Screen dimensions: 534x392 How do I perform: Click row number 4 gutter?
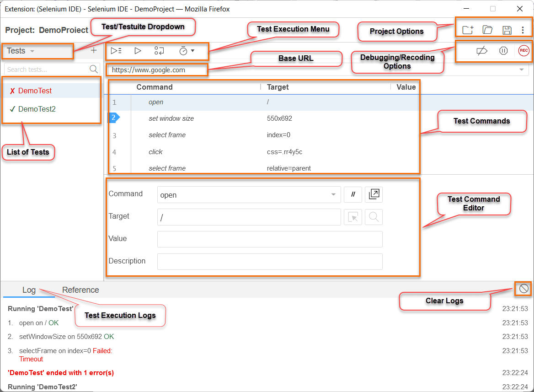[114, 152]
